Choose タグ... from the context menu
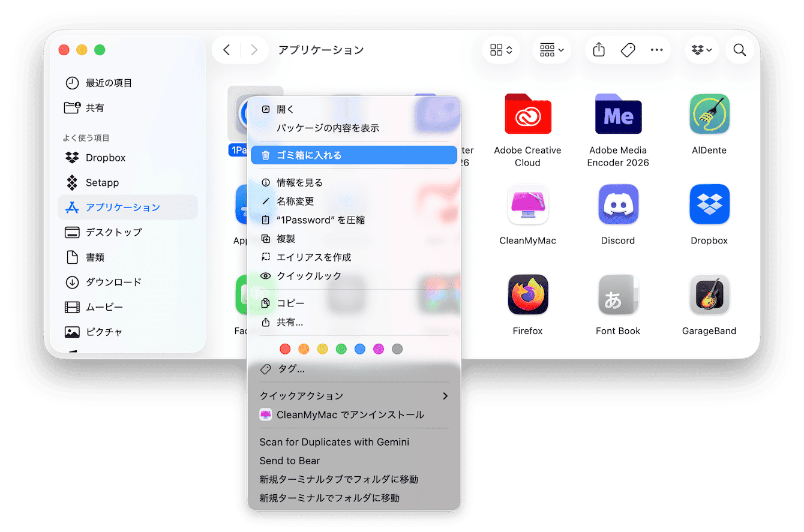Viewport: 804px width, 532px height. coord(354,369)
